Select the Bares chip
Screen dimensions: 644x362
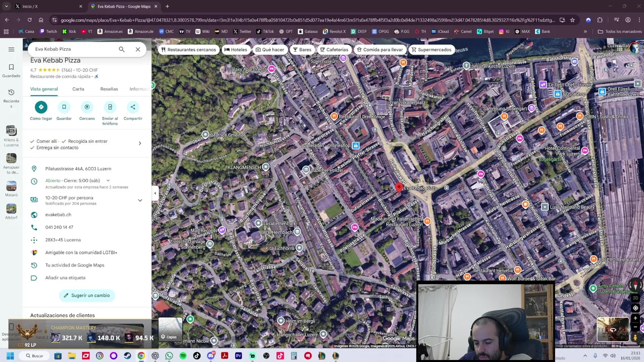pos(302,50)
